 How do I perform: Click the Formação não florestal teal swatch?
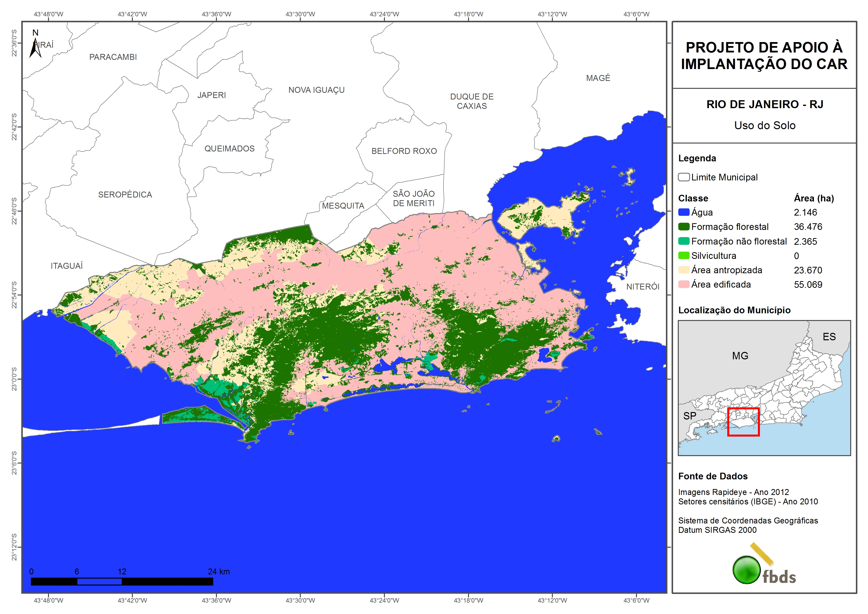click(683, 241)
